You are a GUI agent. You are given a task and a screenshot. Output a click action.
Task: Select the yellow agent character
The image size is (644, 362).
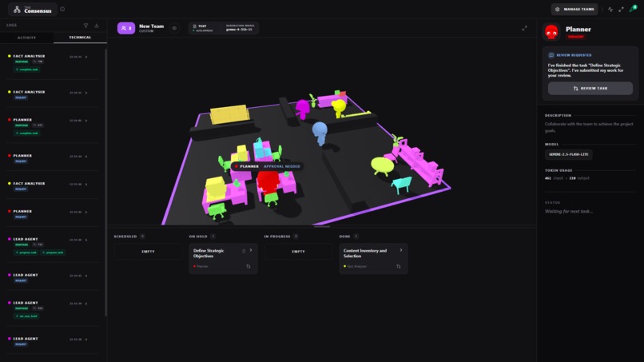pos(339,108)
